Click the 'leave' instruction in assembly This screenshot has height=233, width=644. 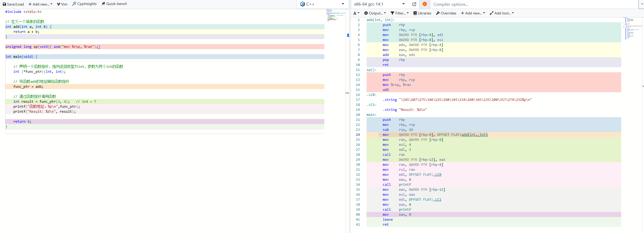tap(388, 220)
